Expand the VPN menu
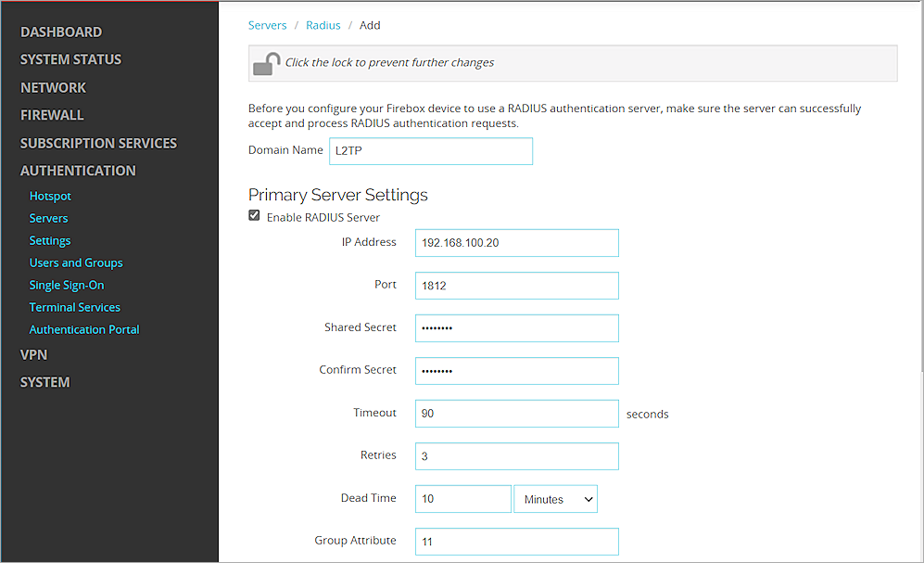The width and height of the screenshot is (924, 563). click(x=33, y=354)
